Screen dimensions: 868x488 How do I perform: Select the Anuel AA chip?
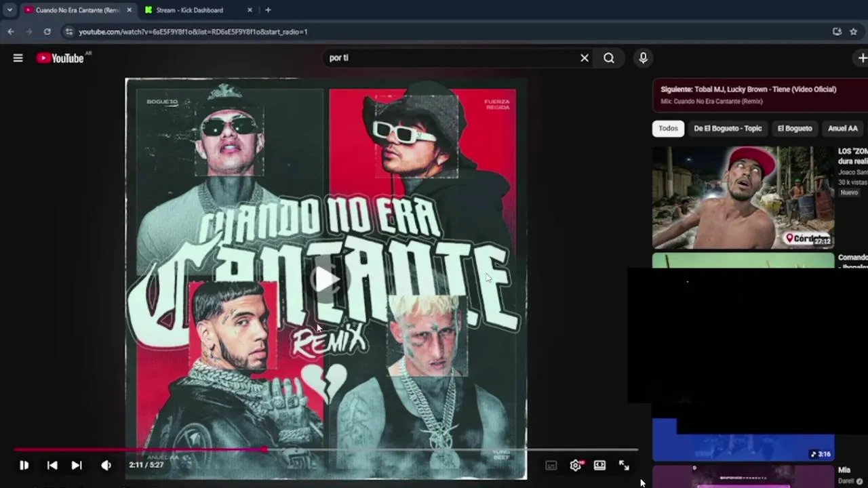[x=843, y=128]
